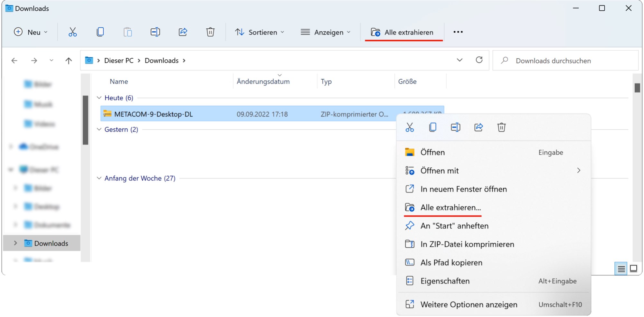The height and width of the screenshot is (317, 644).
Task: Click the Downloads durchsuchen search field
Action: click(565, 61)
